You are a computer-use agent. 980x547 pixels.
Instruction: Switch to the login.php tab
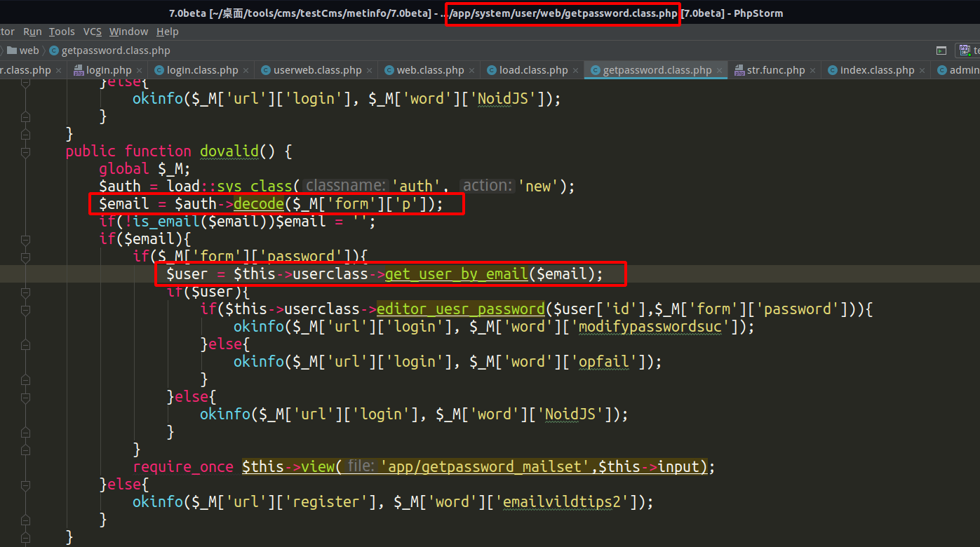(109, 70)
